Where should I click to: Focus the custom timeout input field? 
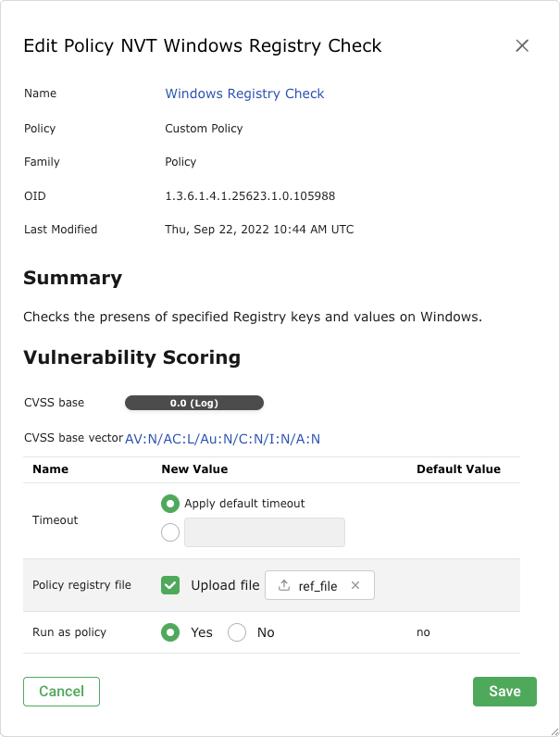click(265, 532)
